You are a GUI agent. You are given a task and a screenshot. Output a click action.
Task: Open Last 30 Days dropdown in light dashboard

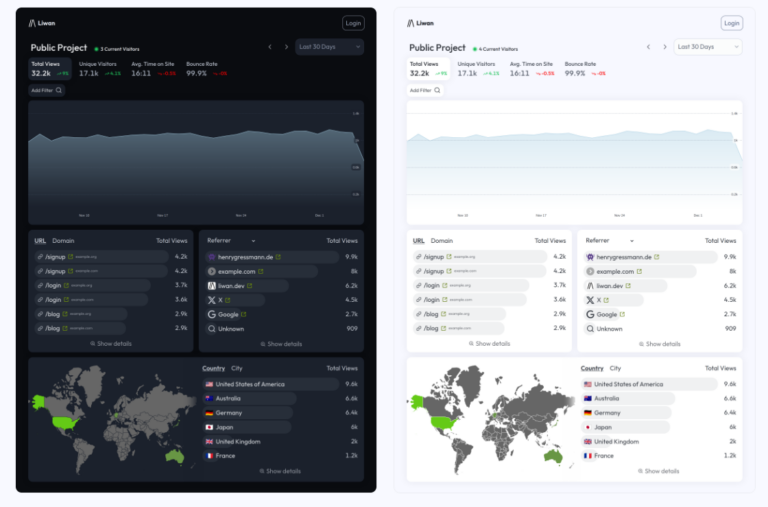point(708,47)
